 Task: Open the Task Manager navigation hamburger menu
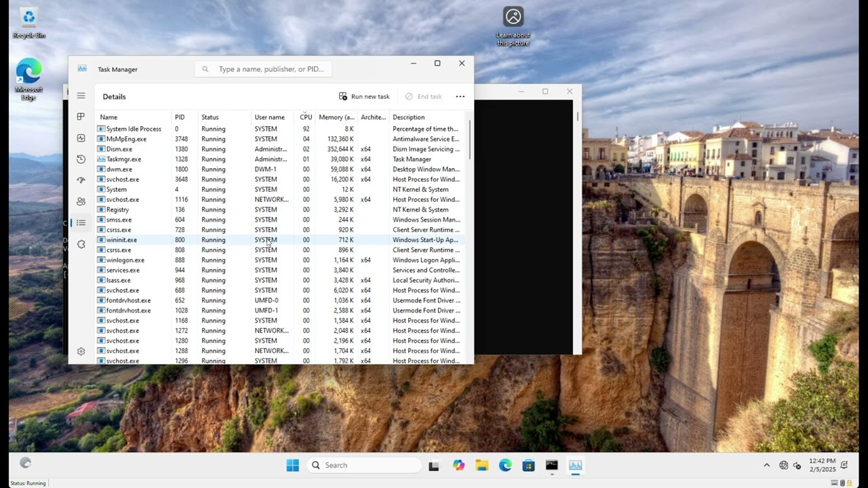point(81,96)
